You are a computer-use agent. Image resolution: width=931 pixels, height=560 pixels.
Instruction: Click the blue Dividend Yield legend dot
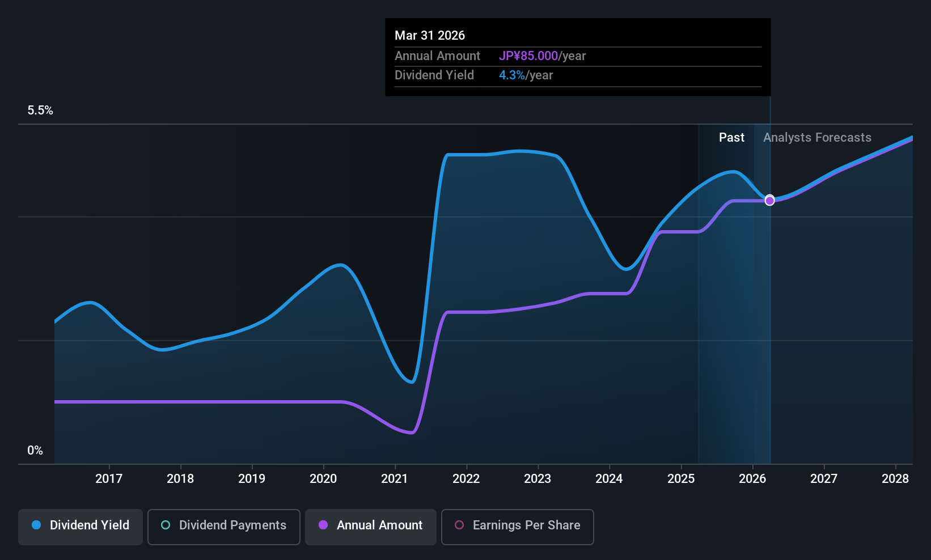click(x=36, y=525)
